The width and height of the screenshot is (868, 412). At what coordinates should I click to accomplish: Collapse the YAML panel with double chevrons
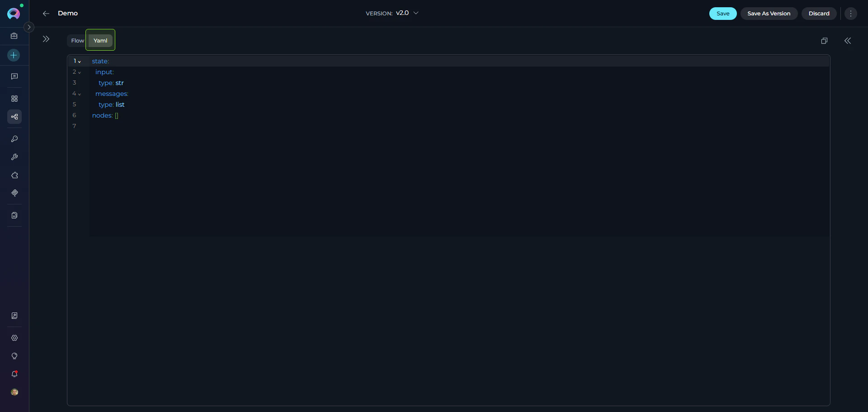coord(848,41)
